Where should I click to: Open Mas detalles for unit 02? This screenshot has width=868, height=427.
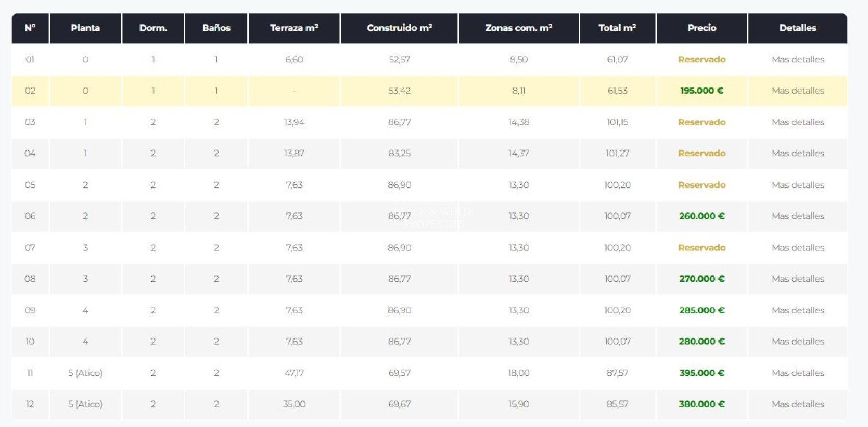[x=797, y=91]
